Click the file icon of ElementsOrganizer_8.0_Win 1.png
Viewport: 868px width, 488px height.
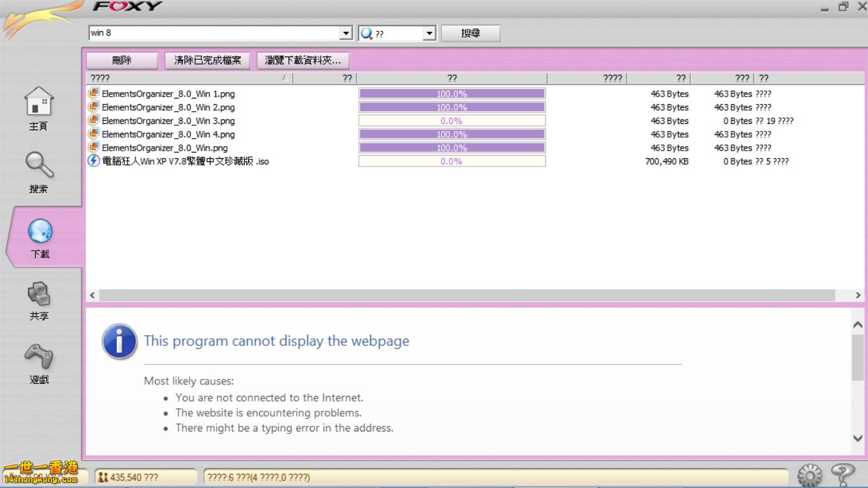pos(93,93)
